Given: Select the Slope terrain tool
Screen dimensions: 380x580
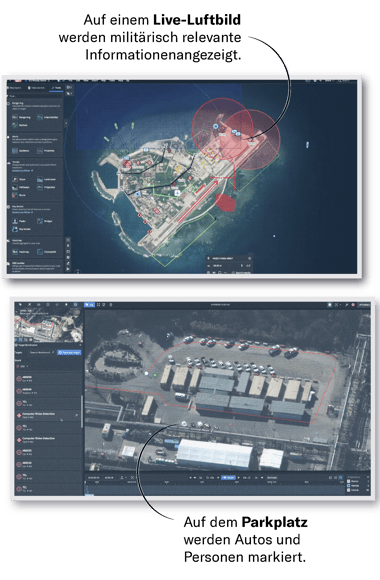Looking at the screenshot, I should (19, 179).
